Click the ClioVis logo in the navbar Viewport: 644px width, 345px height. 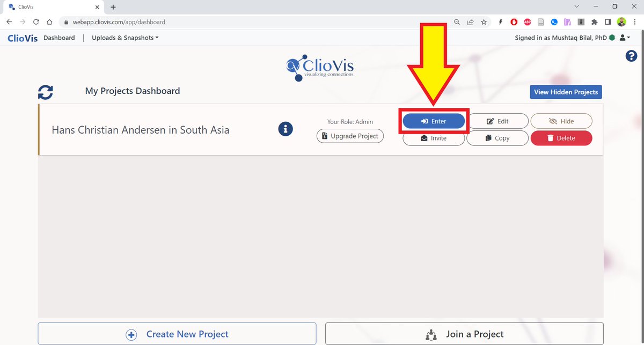[x=23, y=38]
